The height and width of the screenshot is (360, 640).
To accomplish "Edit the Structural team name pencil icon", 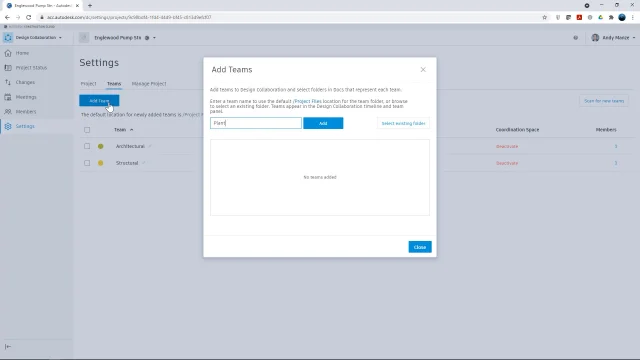I will (x=144, y=163).
